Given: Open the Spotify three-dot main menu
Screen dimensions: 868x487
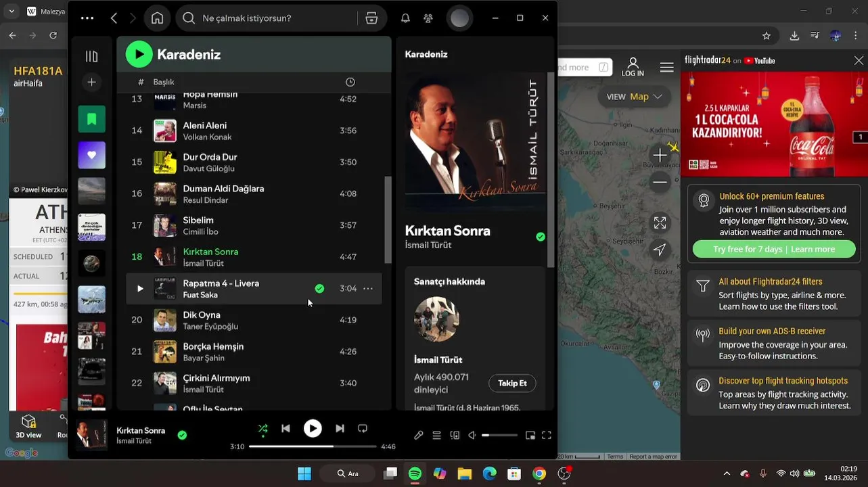Looking at the screenshot, I should click(x=87, y=18).
